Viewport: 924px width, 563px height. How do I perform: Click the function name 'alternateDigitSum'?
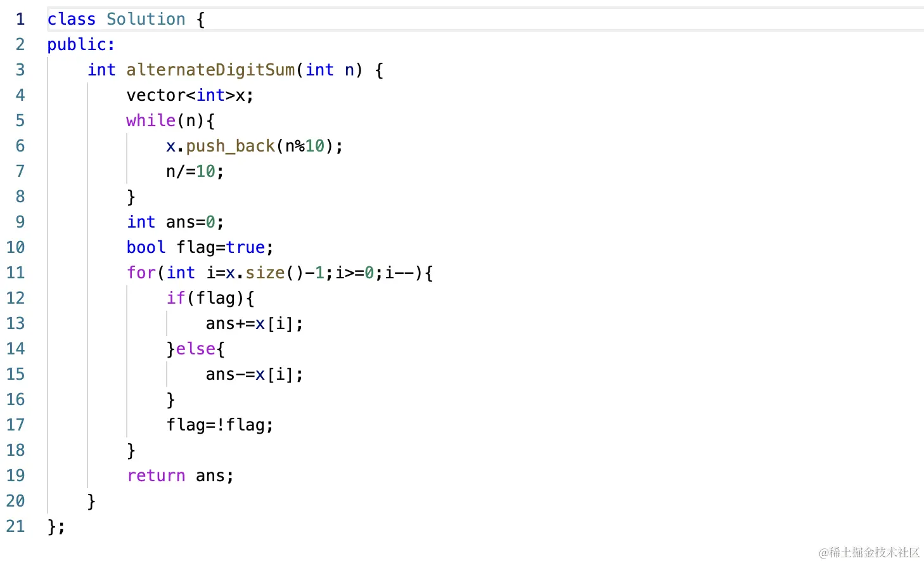210,70
